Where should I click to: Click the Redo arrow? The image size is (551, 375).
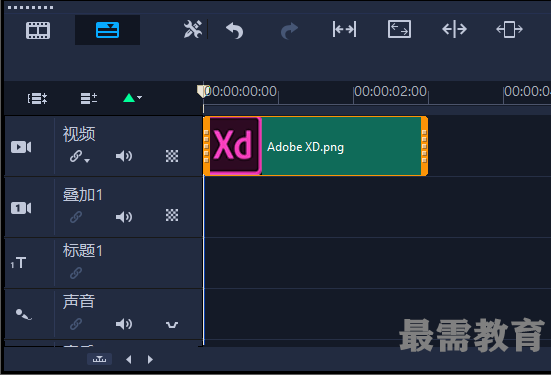(x=289, y=31)
